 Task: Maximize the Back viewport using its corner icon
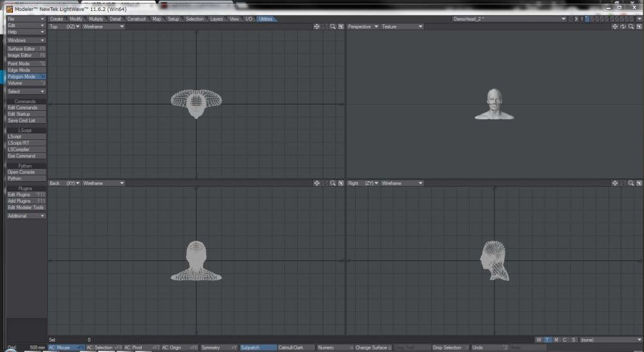[341, 183]
